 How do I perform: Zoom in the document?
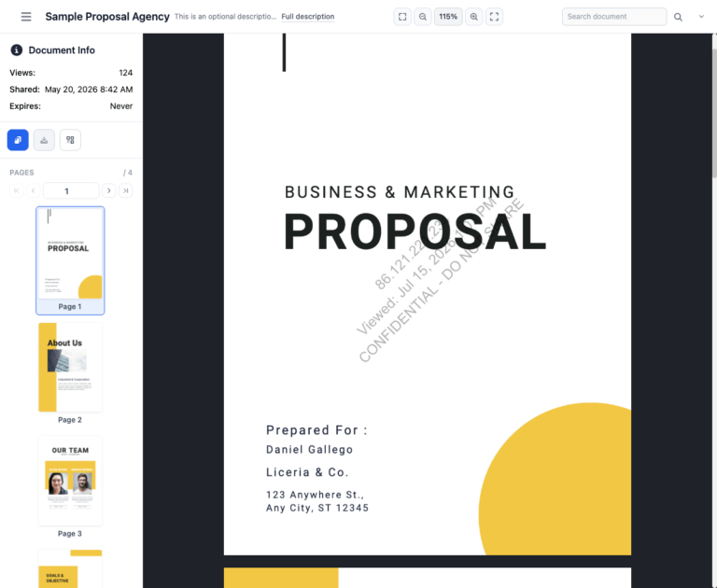pyautogui.click(x=474, y=17)
